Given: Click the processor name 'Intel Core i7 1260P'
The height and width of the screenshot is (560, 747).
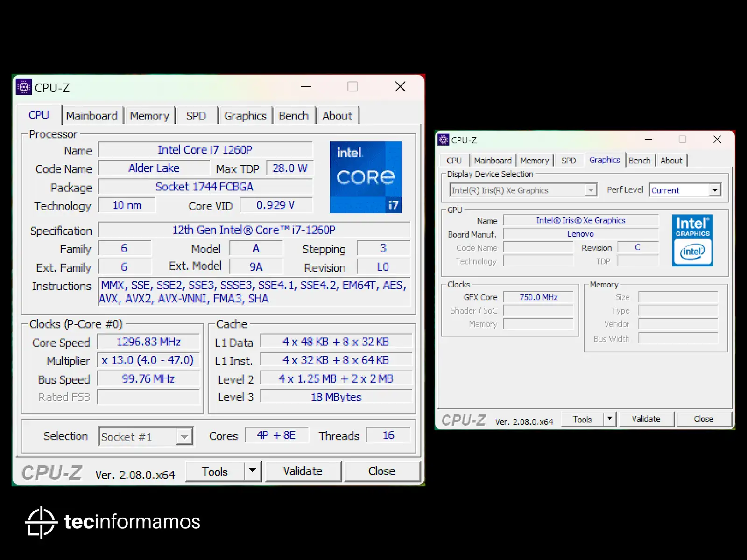Looking at the screenshot, I should (x=205, y=150).
